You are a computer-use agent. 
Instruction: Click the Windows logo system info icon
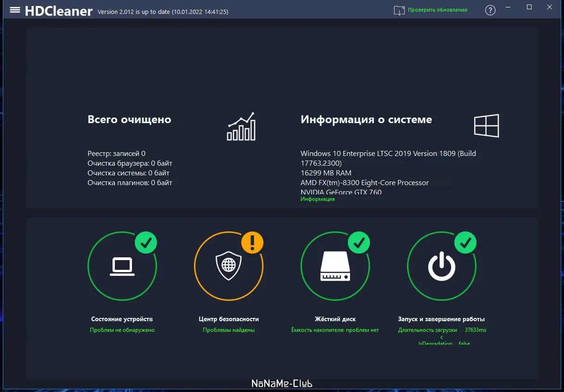click(x=486, y=125)
